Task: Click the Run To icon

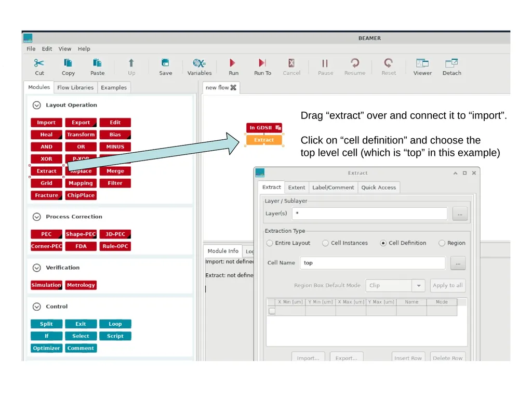Action: coord(262,63)
